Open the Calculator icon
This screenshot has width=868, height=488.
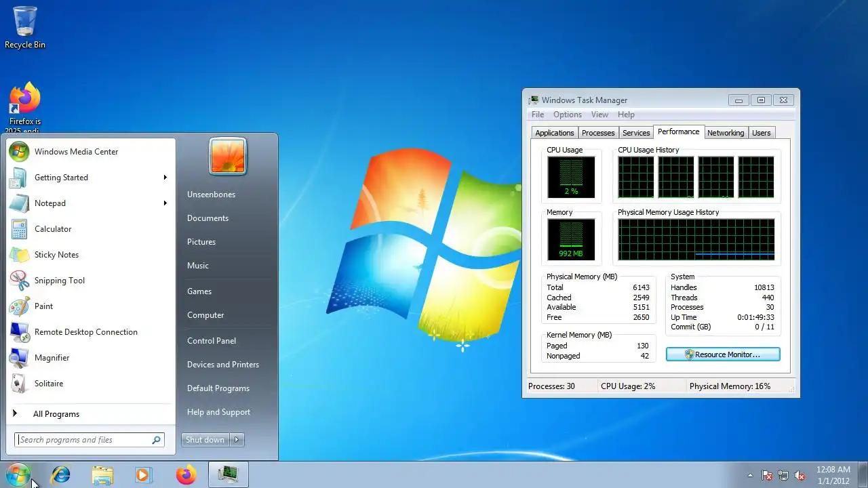(x=18, y=229)
